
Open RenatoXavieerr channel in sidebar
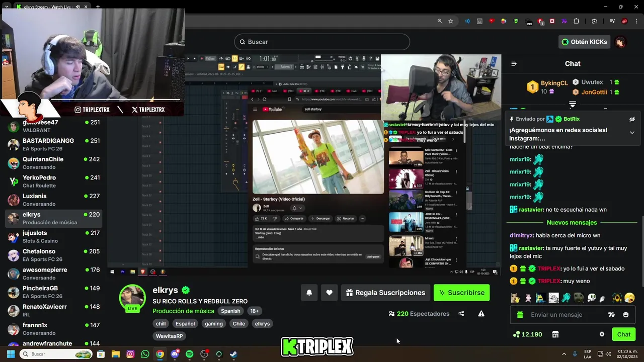point(54,311)
